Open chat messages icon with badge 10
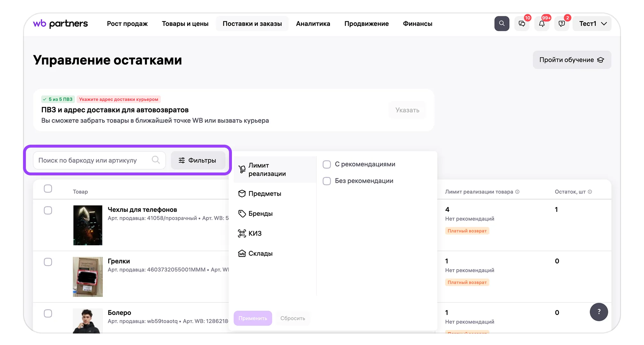Screen dimensions: 644x345 point(522,24)
